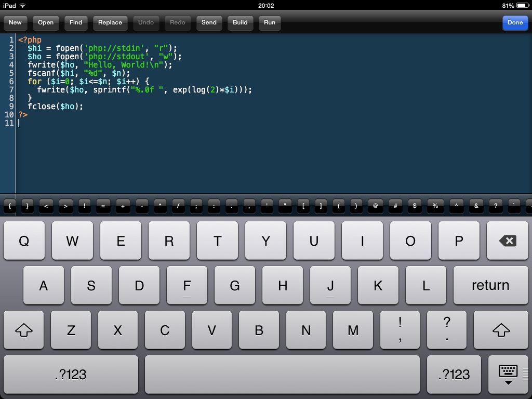
Task: Tap the caret shortcut key
Action: click(x=456, y=206)
